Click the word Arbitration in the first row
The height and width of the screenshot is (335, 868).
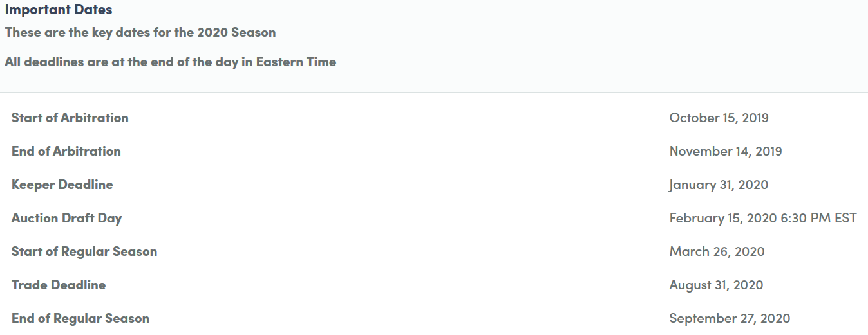click(x=94, y=118)
